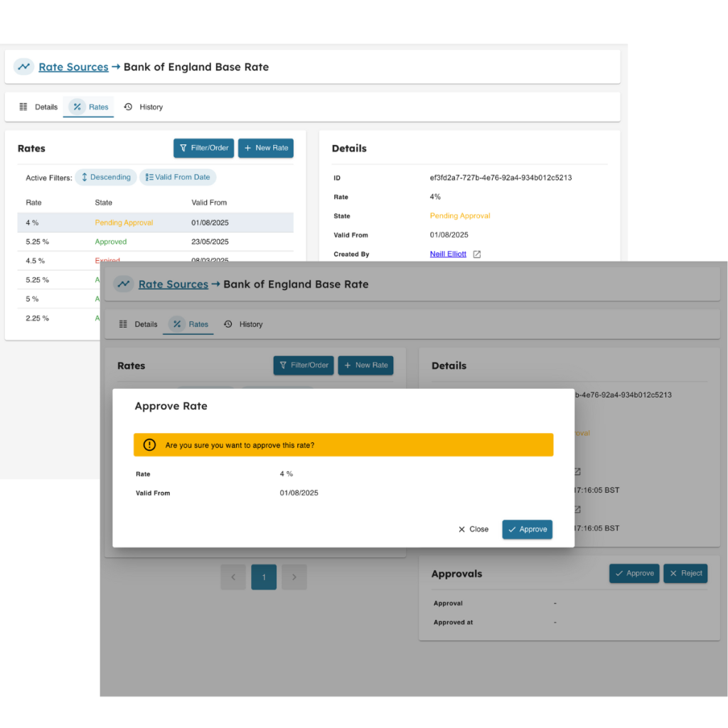Click the Valid From Date filter chip

pos(178,177)
